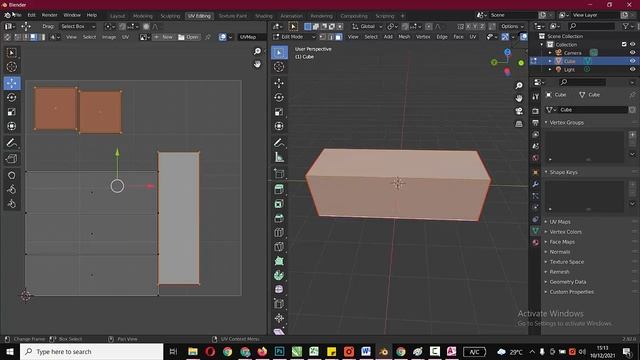Open the Modifier properties tab (wrench)
The image size is (640, 360).
coord(536,184)
